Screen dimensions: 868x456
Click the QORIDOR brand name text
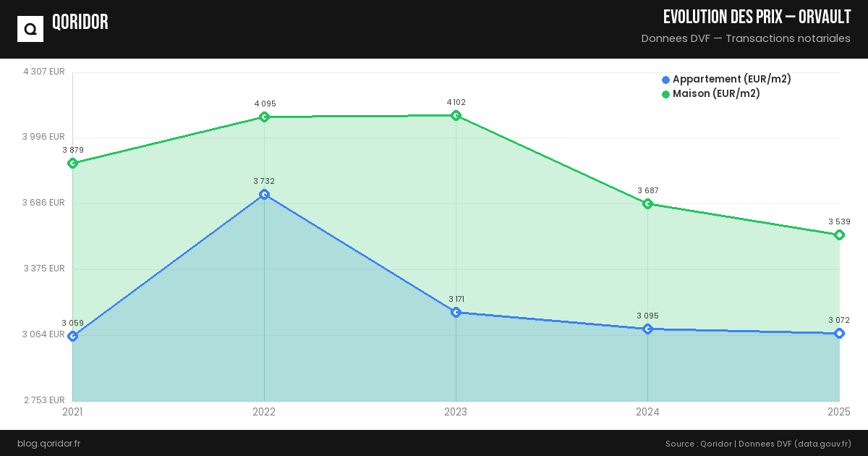(80, 22)
